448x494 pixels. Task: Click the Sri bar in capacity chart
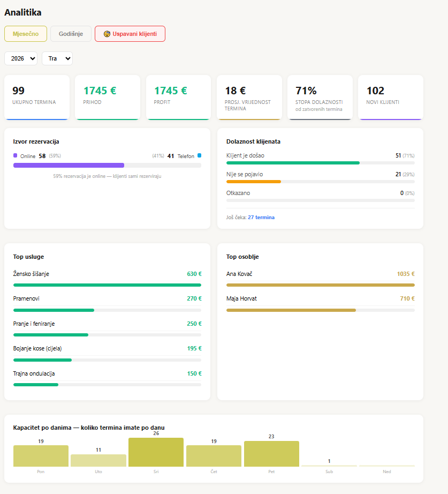click(156, 452)
